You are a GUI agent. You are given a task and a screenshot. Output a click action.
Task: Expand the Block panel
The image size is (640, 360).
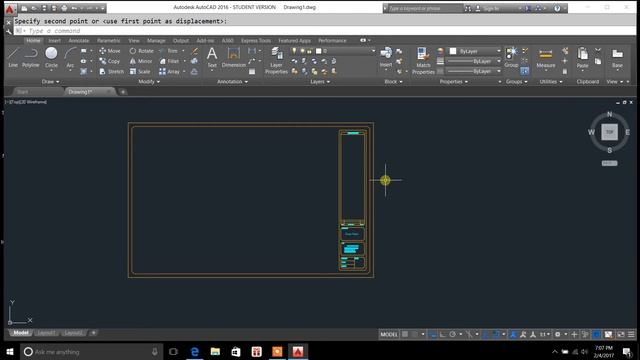pyautogui.click(x=393, y=82)
